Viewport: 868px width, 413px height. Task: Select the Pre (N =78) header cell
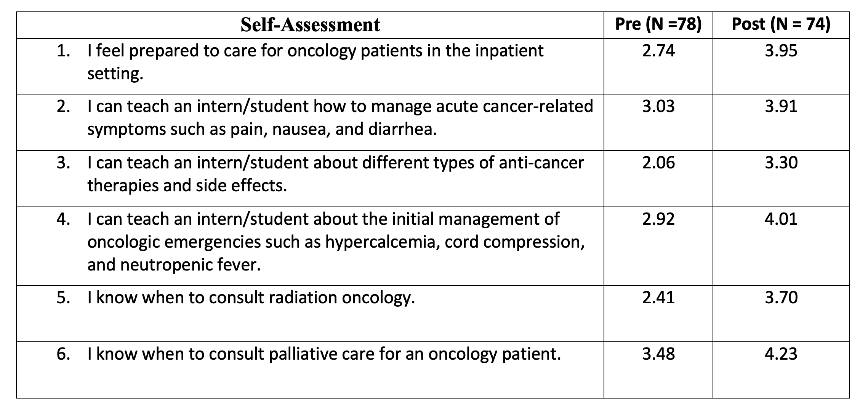(x=658, y=24)
